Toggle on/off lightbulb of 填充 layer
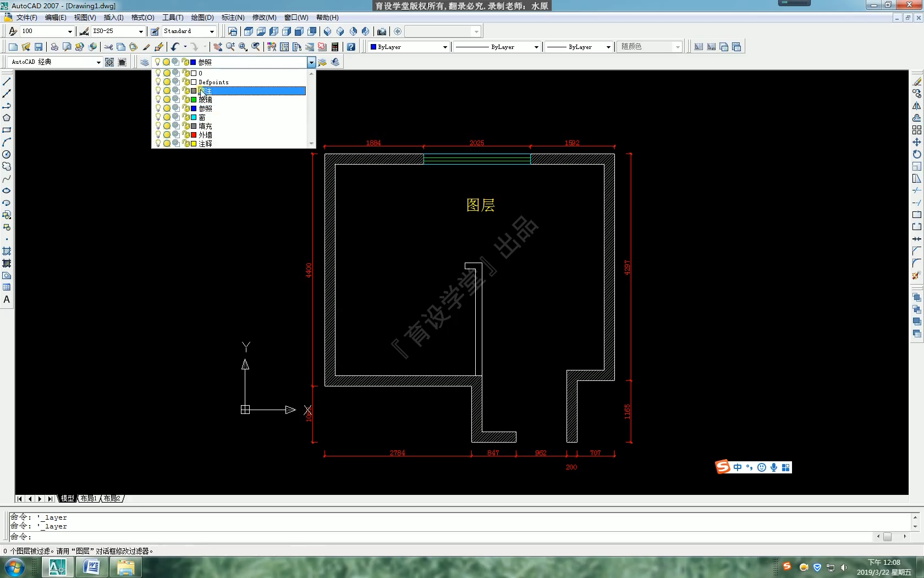This screenshot has height=578, width=924. click(x=158, y=126)
